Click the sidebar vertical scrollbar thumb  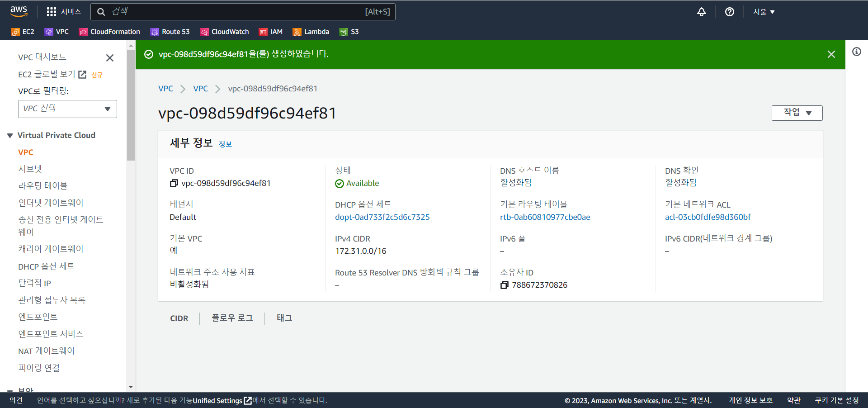(x=131, y=105)
